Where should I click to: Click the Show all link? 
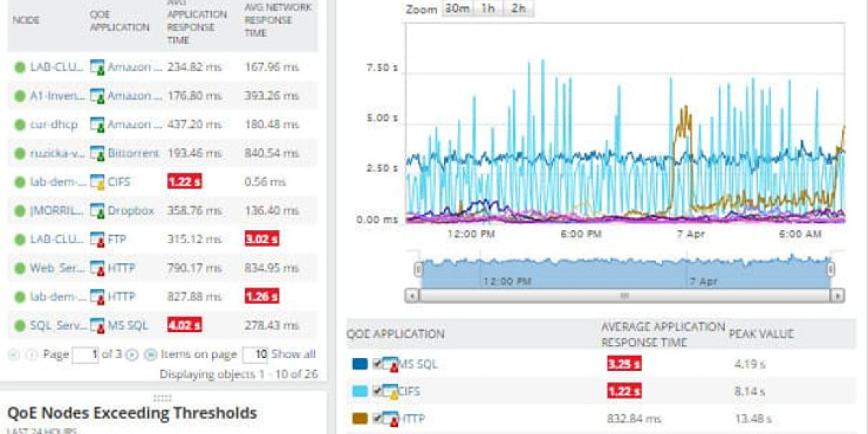coord(294,354)
